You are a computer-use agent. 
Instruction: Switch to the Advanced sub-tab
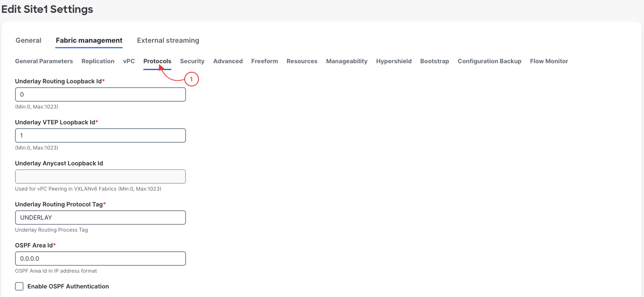228,61
